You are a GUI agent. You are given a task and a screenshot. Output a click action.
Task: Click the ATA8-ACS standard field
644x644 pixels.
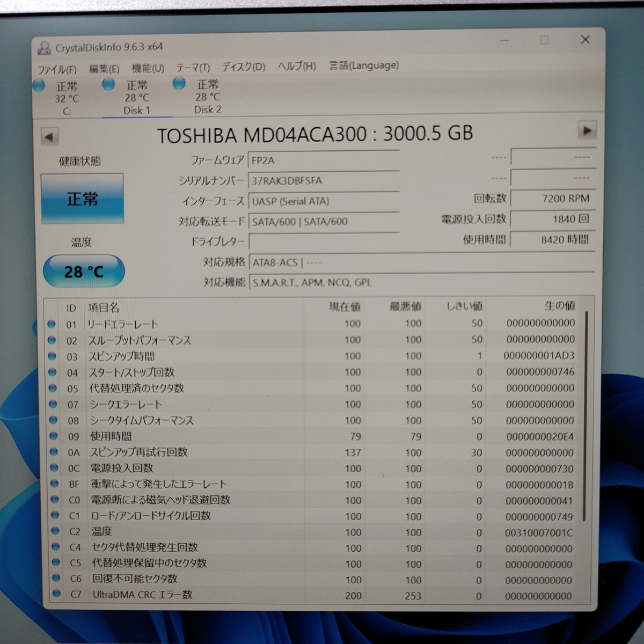[422, 262]
